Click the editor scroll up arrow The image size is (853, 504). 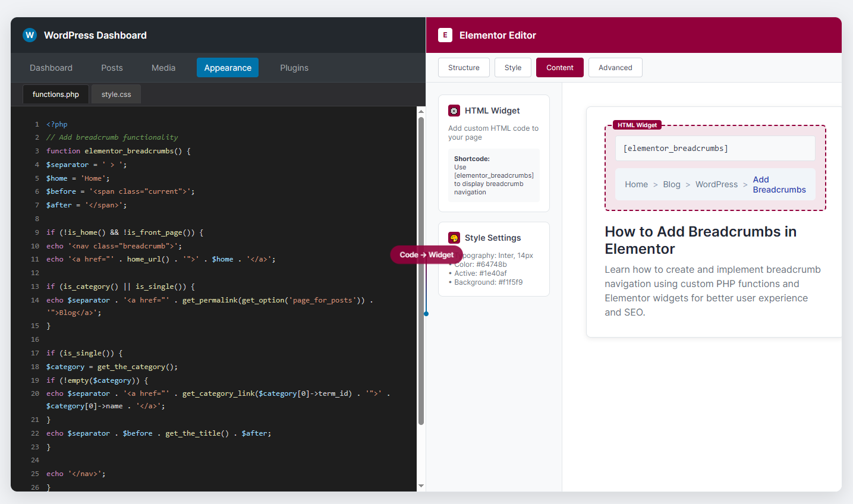421,111
